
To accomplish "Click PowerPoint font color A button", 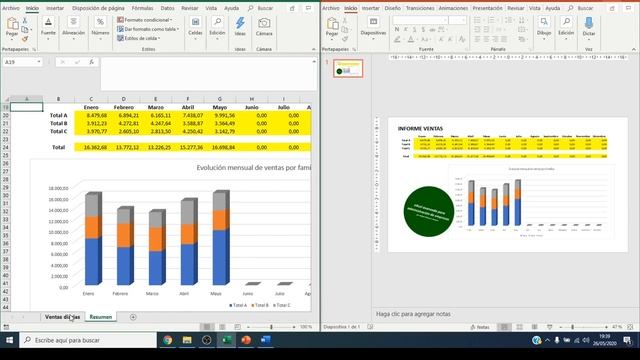I will pyautogui.click(x=411, y=40).
